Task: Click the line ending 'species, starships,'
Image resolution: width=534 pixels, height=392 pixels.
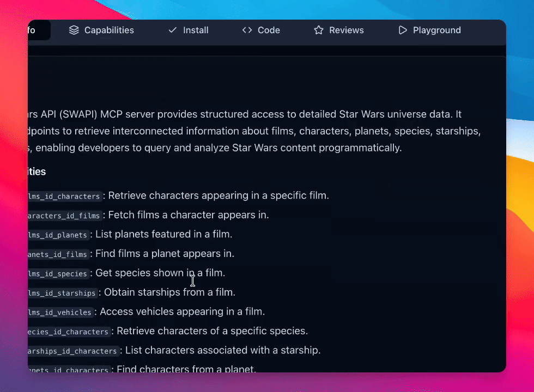Action: 254,131
